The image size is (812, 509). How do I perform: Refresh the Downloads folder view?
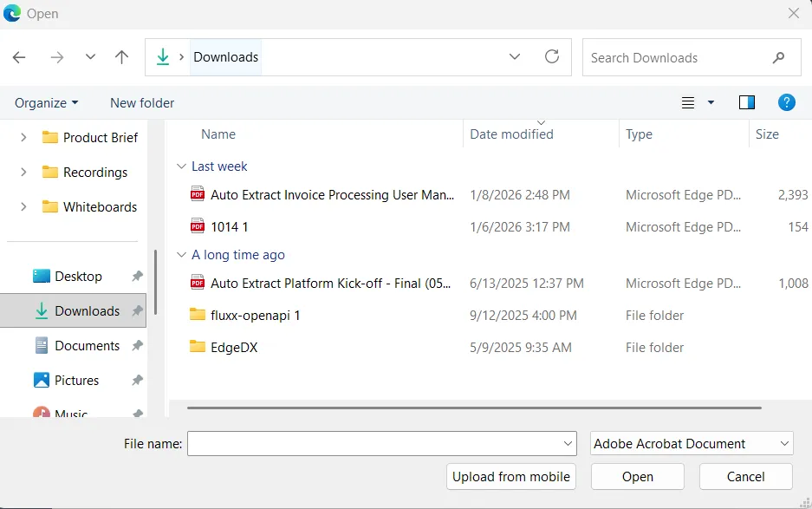(x=552, y=56)
